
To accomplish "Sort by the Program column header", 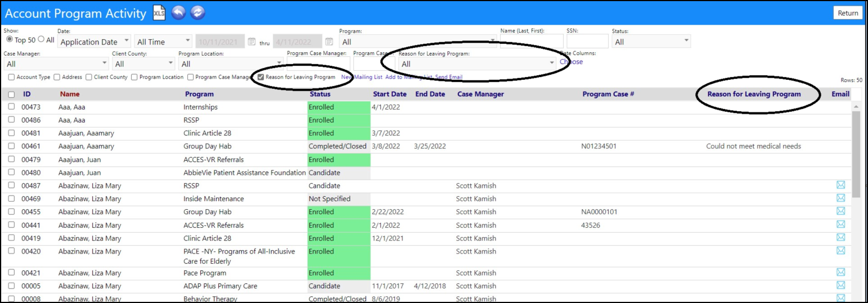I will (x=199, y=94).
